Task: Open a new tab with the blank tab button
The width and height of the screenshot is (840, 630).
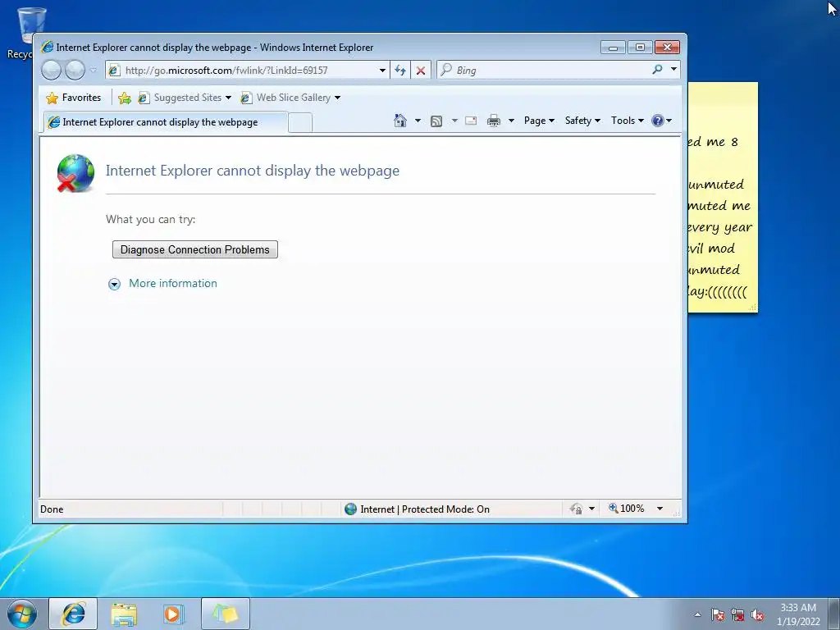Action: (300, 123)
